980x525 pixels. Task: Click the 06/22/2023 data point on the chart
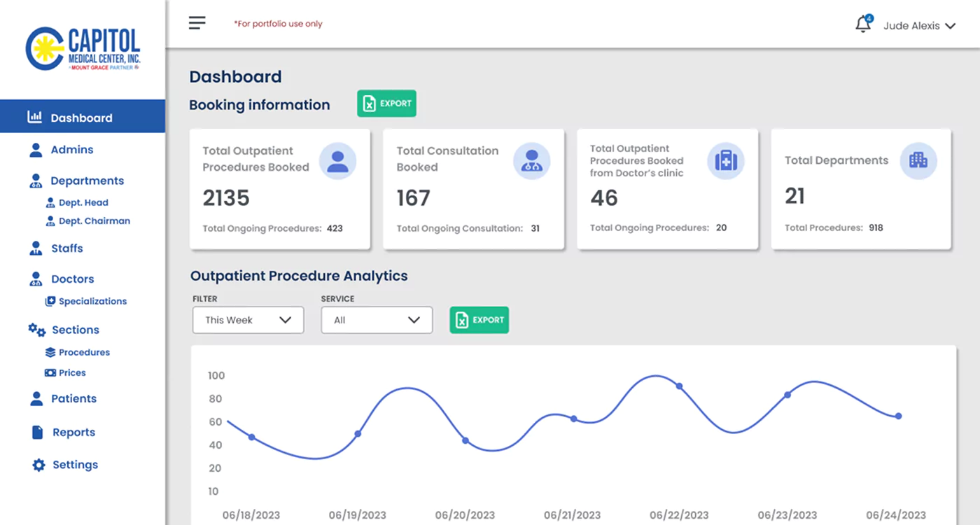pyautogui.click(x=679, y=385)
